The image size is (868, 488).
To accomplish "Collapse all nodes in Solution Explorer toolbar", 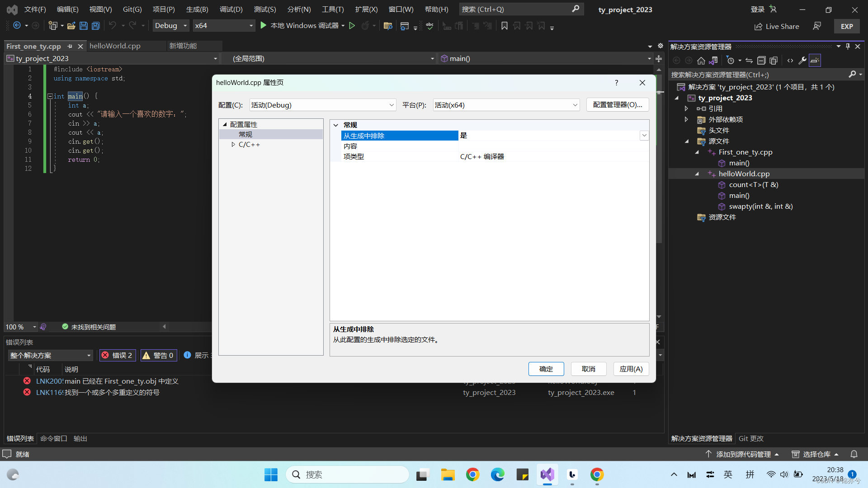I will pyautogui.click(x=761, y=61).
